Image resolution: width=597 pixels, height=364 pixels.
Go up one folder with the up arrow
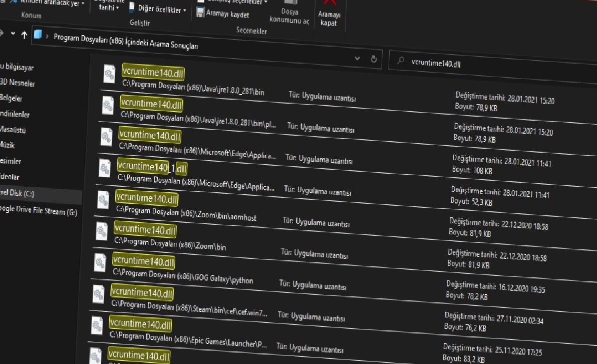coord(25,36)
